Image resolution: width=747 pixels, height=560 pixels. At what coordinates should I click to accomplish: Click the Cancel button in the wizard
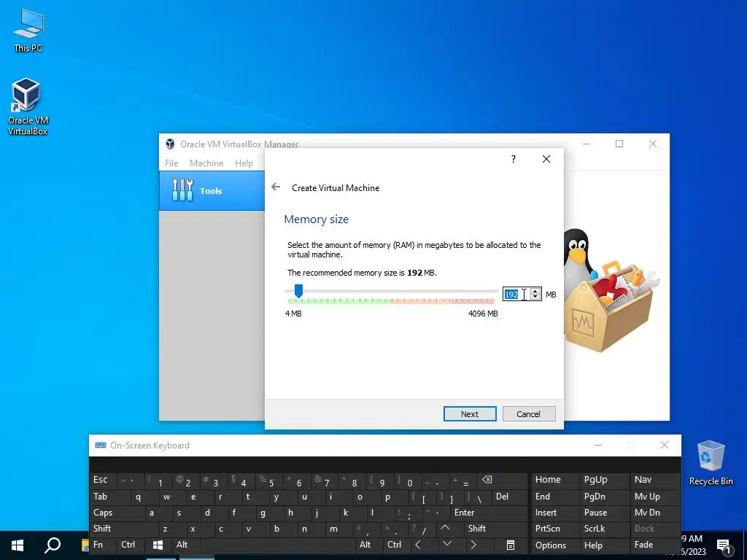click(529, 414)
